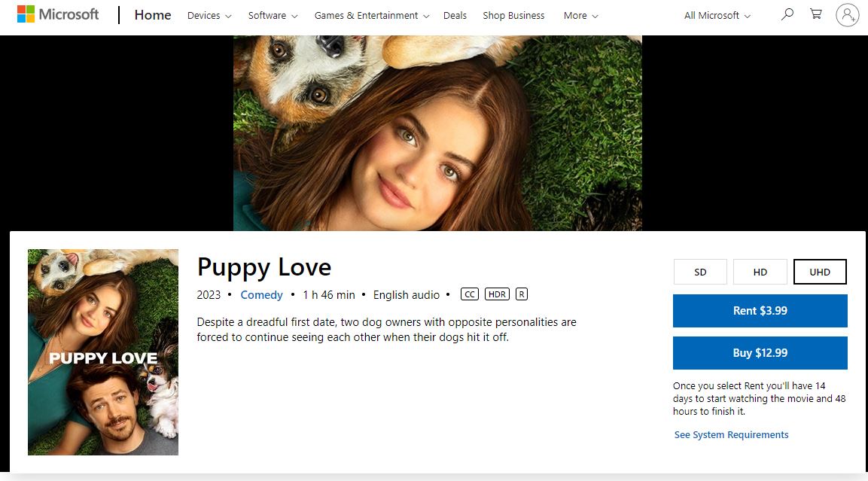868x481 pixels.
Task: Select SD video quality
Action: click(700, 272)
